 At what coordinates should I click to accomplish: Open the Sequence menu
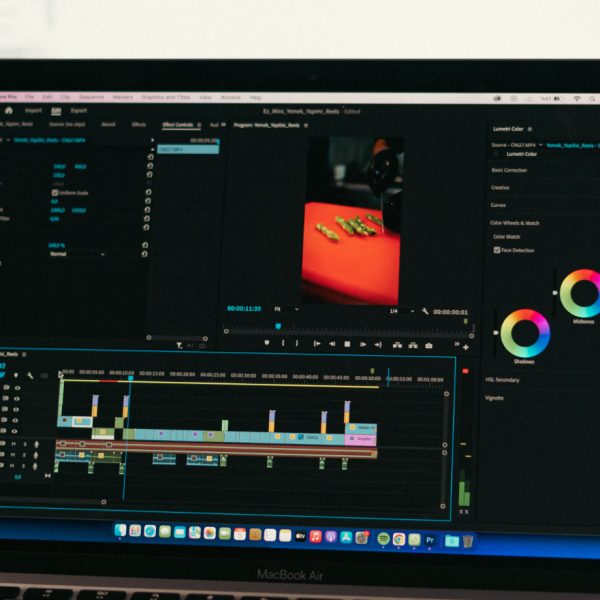pos(91,97)
